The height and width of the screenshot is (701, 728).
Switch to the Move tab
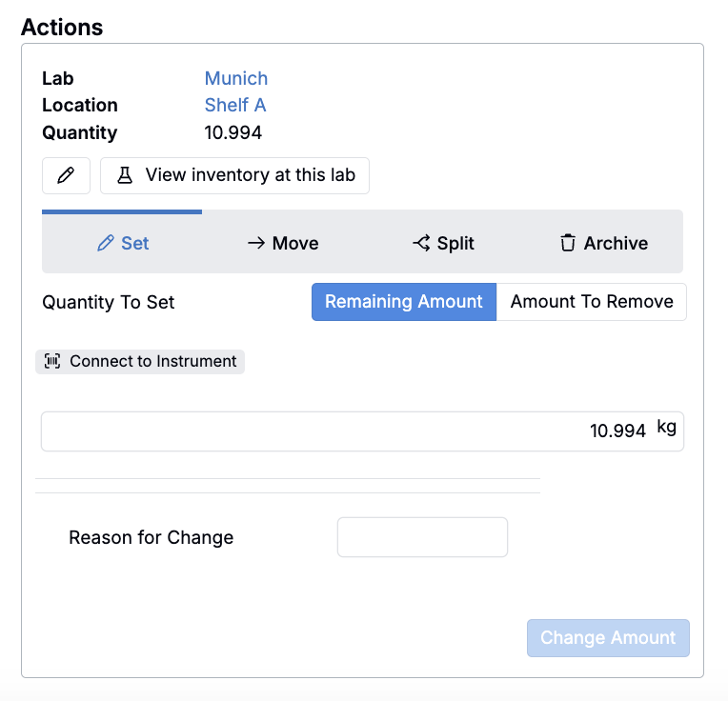coord(283,244)
